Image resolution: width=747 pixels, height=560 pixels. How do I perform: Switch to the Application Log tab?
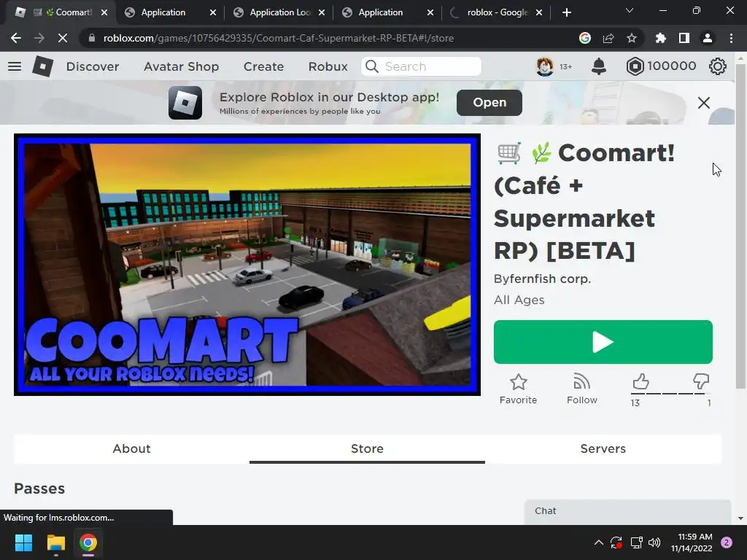[x=279, y=12]
